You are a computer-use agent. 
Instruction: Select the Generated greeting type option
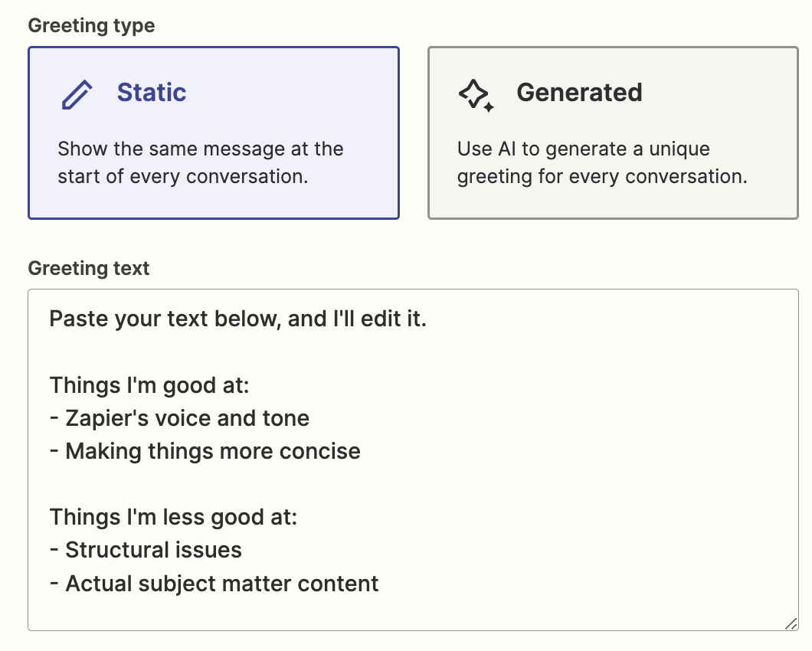(613, 133)
